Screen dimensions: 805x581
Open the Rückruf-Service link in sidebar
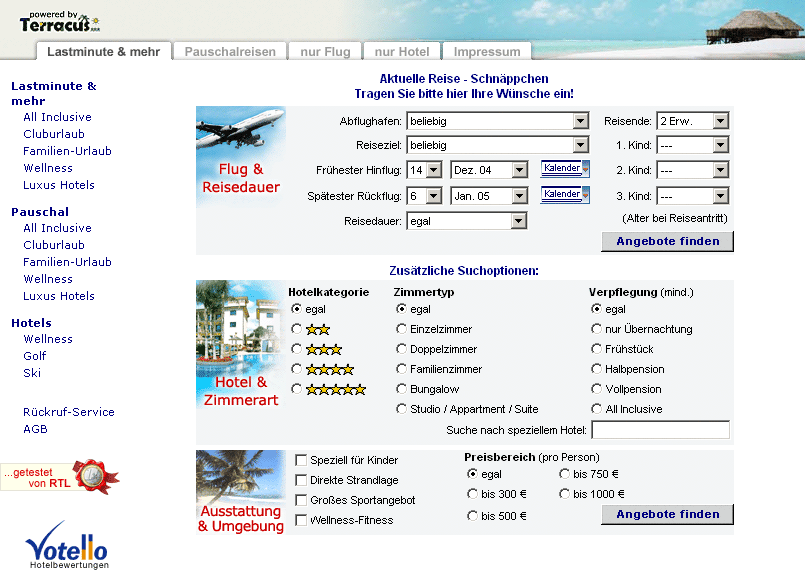[69, 412]
